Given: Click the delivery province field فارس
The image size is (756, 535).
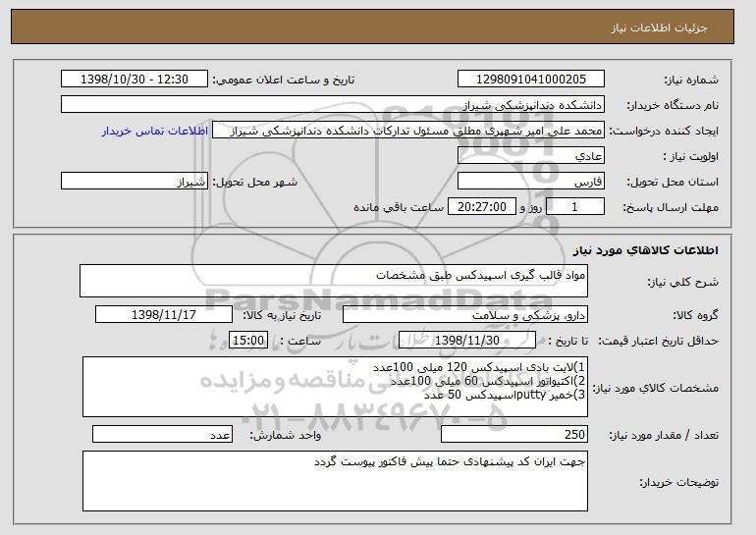Looking at the screenshot, I should (x=531, y=182).
